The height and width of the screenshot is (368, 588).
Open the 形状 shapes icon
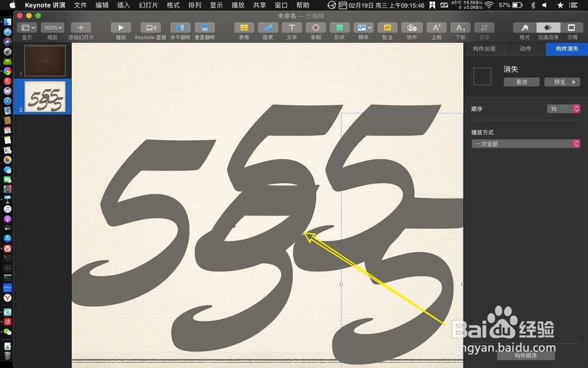339,28
